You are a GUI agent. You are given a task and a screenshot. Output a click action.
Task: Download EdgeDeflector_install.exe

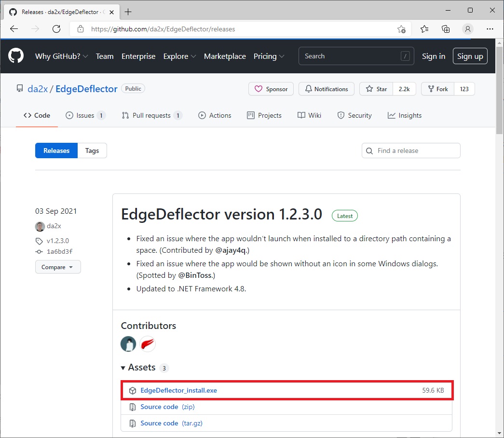point(179,390)
